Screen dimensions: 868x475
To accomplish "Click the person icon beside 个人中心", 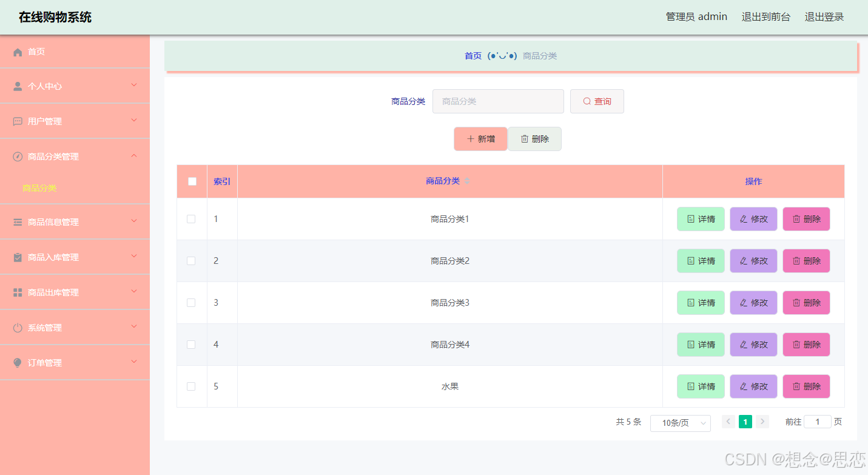I will tap(18, 87).
